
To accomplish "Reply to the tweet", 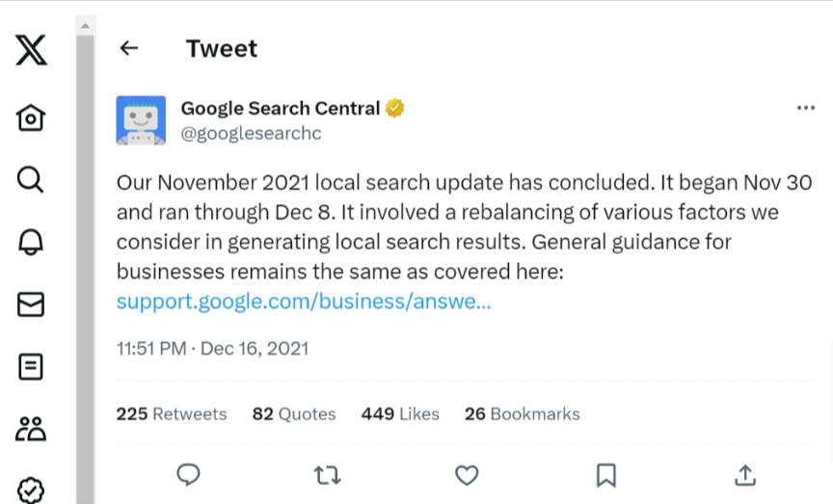I will [x=188, y=474].
